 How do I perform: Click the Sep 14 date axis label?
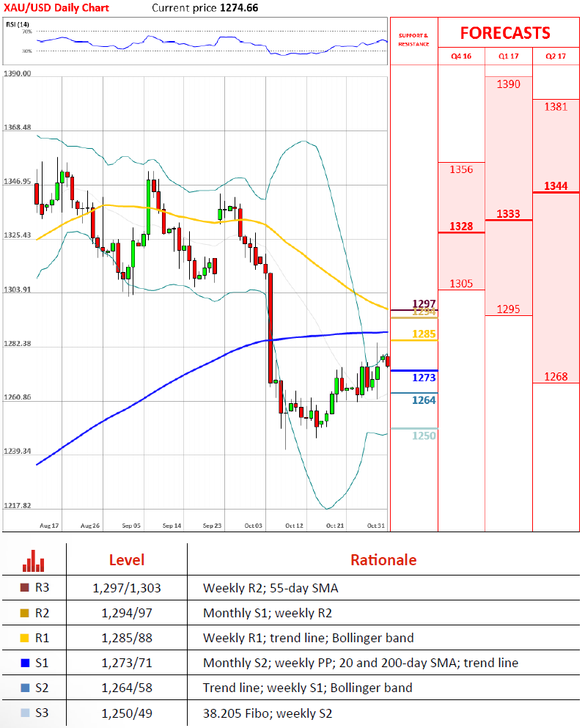tap(172, 526)
